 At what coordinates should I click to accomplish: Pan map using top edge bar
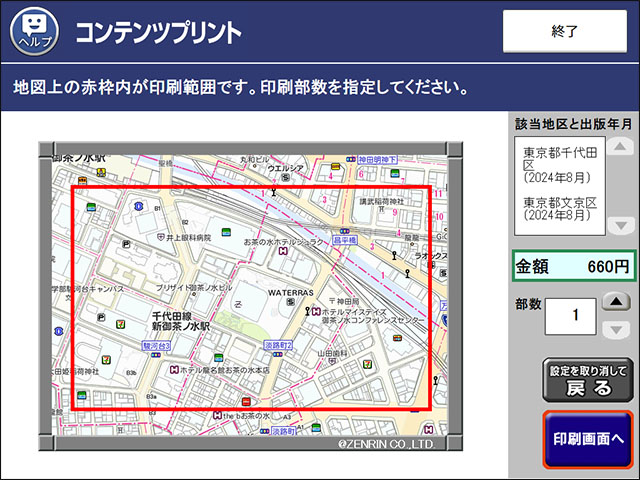(250, 148)
